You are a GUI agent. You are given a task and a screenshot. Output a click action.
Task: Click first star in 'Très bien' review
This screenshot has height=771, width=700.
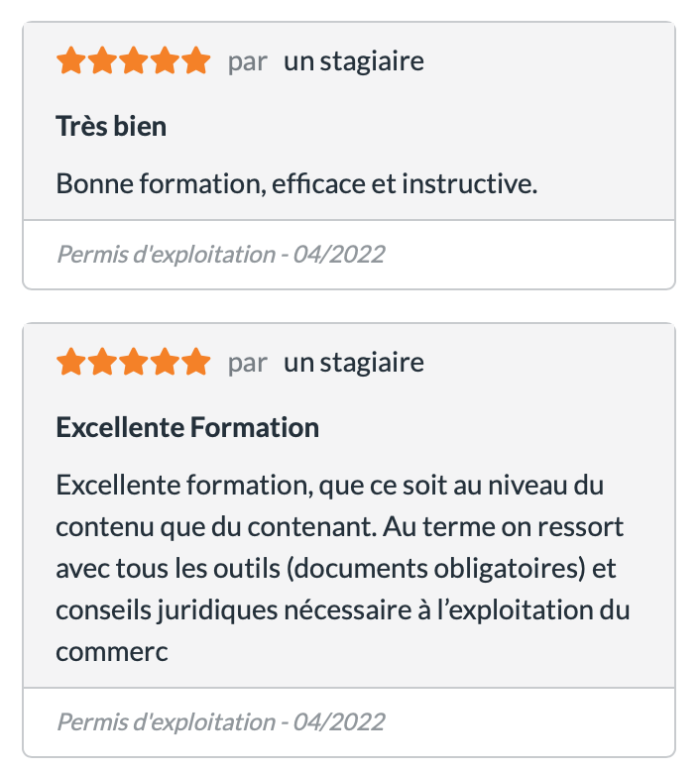71,61
